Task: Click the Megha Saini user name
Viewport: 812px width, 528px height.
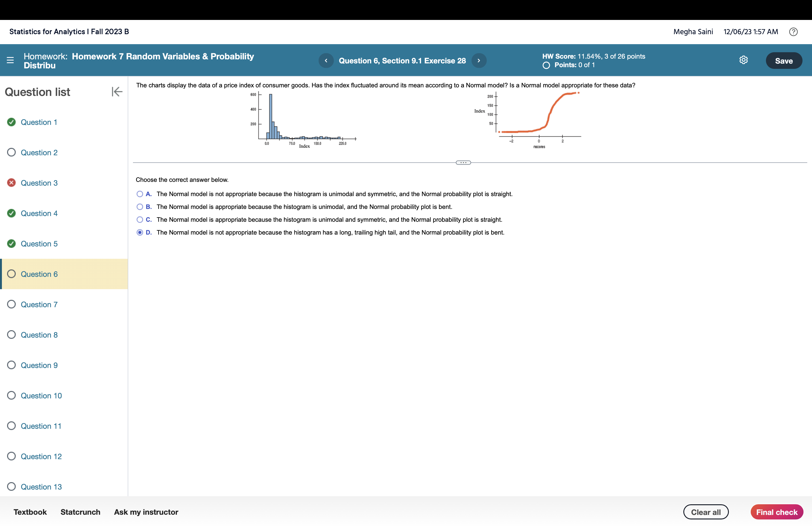Action: tap(693, 32)
